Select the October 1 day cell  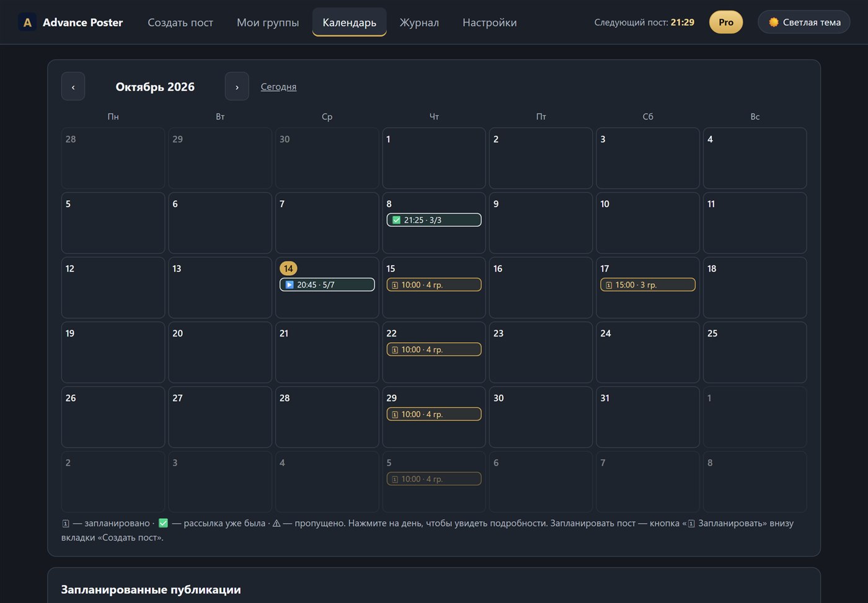tap(434, 158)
